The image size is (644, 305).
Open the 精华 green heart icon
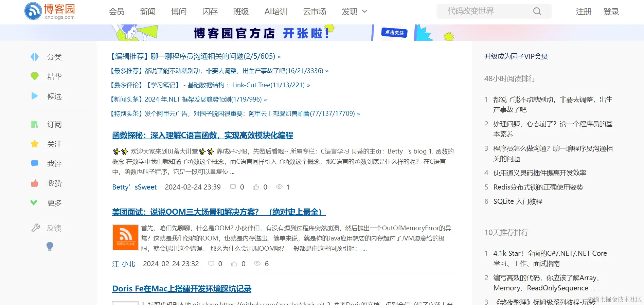[x=35, y=76]
